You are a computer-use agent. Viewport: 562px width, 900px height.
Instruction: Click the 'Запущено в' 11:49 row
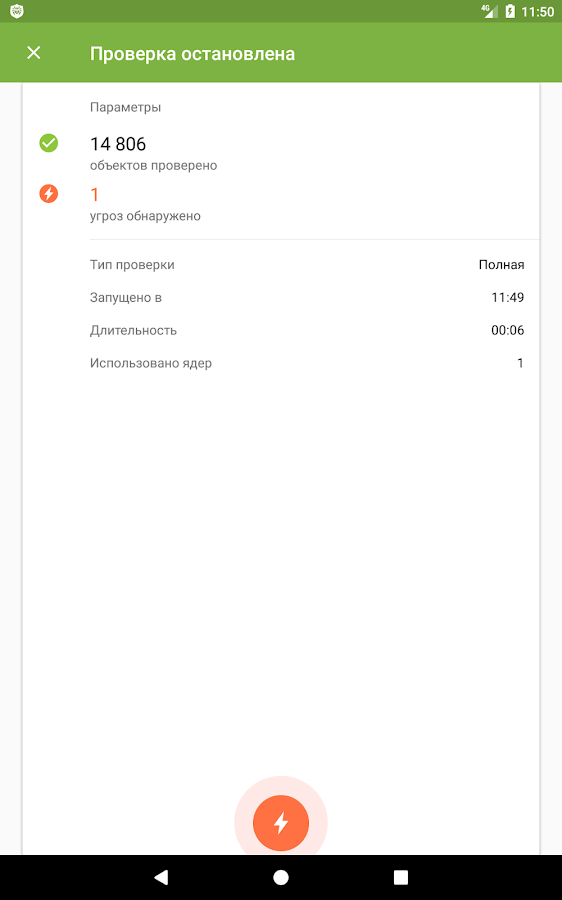pyautogui.click(x=307, y=297)
